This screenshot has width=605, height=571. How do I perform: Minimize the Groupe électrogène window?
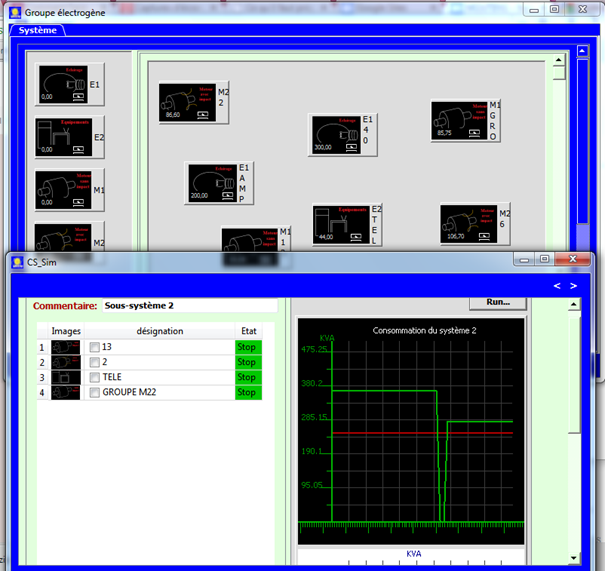click(534, 10)
